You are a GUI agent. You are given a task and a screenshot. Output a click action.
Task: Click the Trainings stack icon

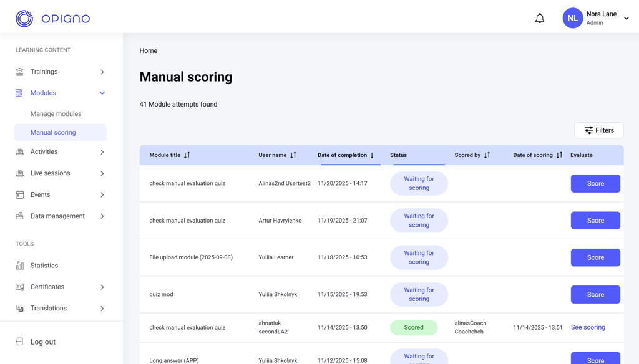click(19, 72)
